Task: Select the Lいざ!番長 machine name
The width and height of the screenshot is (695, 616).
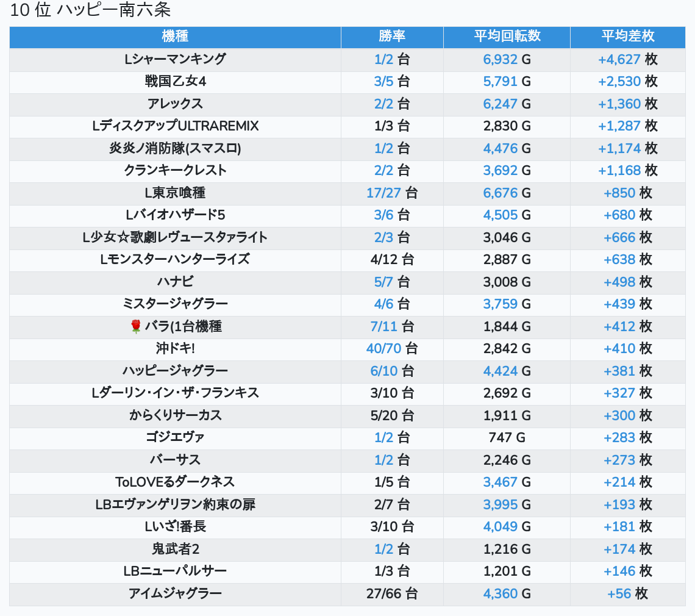Action: [x=175, y=527]
